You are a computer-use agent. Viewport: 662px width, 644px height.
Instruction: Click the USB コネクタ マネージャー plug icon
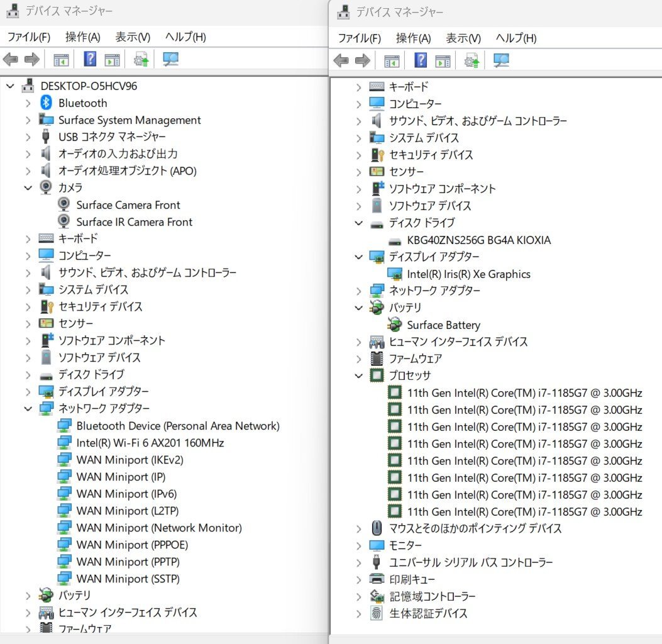pos(46,136)
